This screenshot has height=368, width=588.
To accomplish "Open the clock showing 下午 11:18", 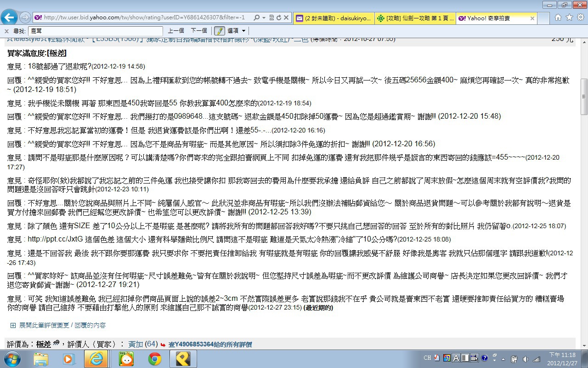I will point(562,359).
